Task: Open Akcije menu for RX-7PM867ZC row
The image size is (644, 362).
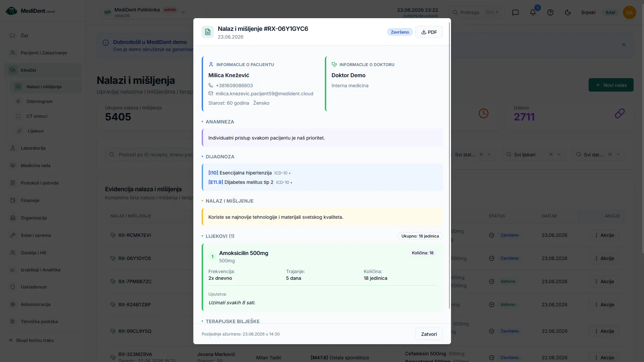Action: [x=604, y=281]
